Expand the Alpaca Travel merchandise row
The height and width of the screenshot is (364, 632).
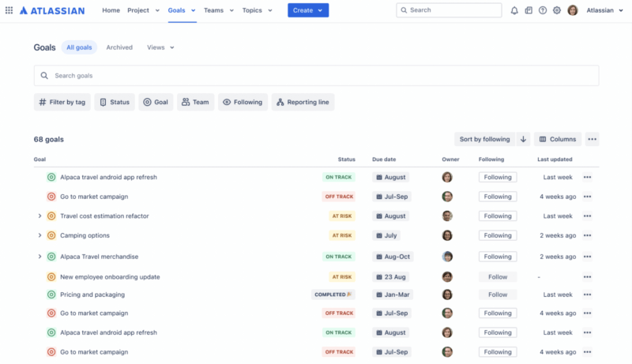pos(39,257)
